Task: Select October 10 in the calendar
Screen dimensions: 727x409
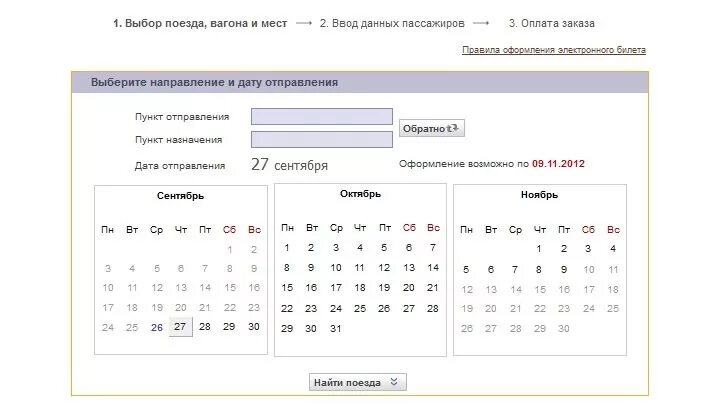Action: (x=336, y=268)
